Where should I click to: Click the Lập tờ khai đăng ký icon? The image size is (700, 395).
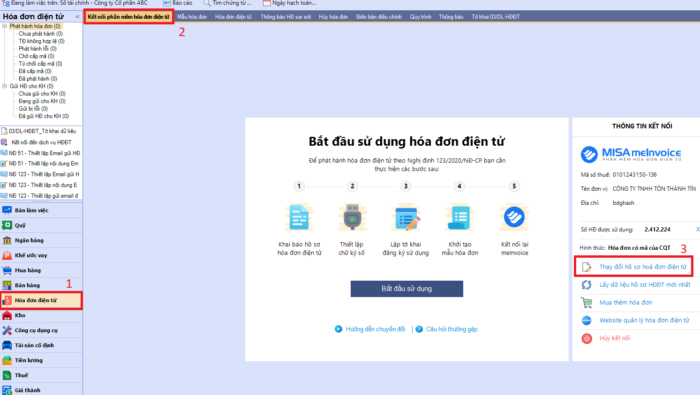point(406,217)
